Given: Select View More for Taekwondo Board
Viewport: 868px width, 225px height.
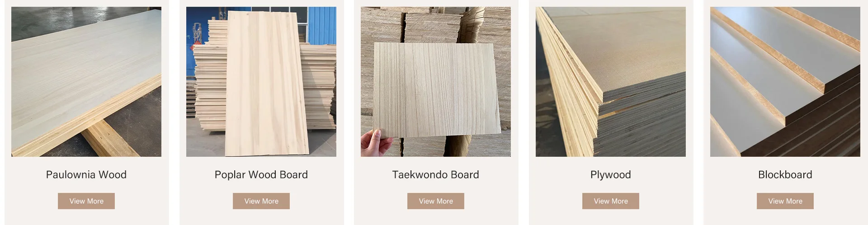Looking at the screenshot, I should [436, 201].
